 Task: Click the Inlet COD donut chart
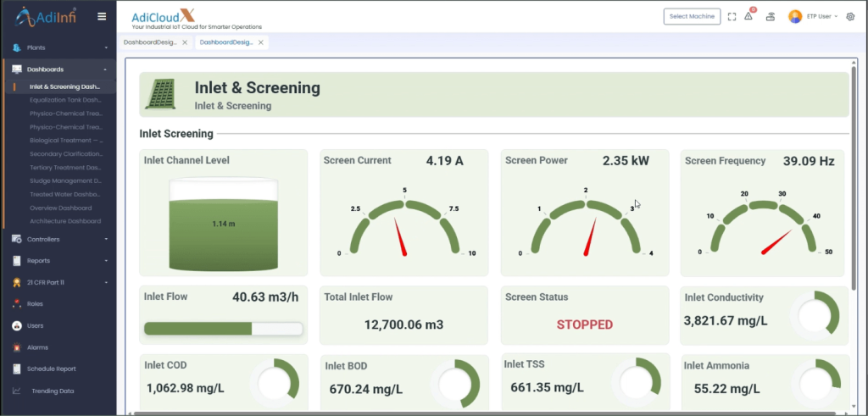point(274,382)
